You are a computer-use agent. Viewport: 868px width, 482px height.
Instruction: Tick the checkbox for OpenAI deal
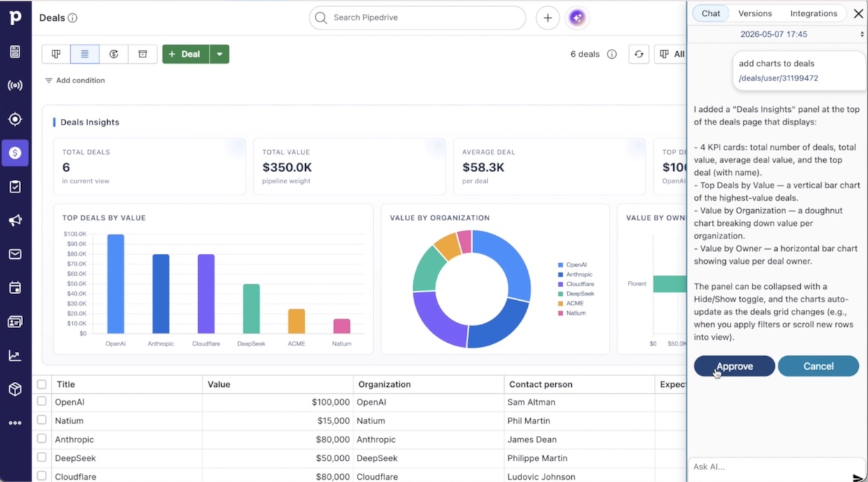pyautogui.click(x=42, y=402)
